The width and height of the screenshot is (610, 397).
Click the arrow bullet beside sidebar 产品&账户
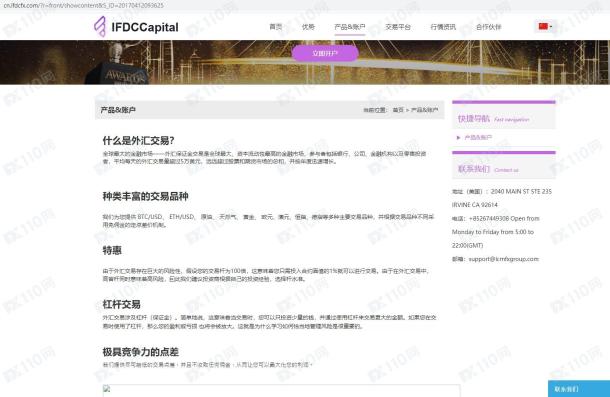pyautogui.click(x=458, y=137)
